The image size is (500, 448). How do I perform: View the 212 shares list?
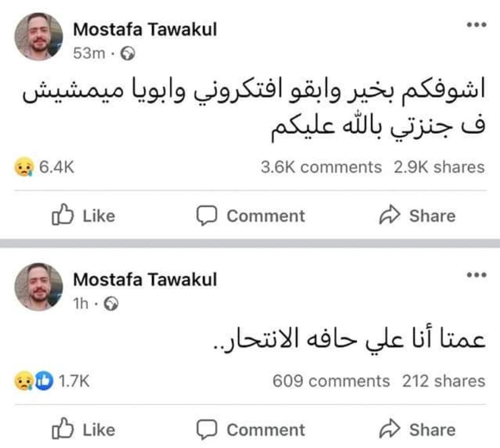[x=443, y=381]
